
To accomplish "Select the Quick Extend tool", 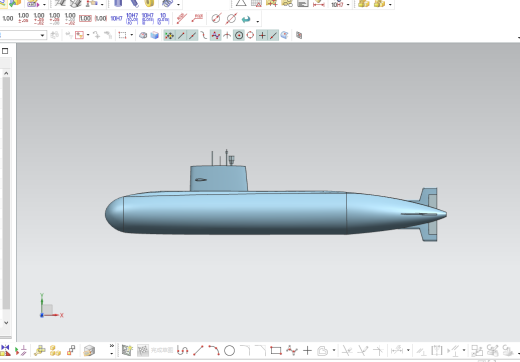I will click(x=363, y=351).
